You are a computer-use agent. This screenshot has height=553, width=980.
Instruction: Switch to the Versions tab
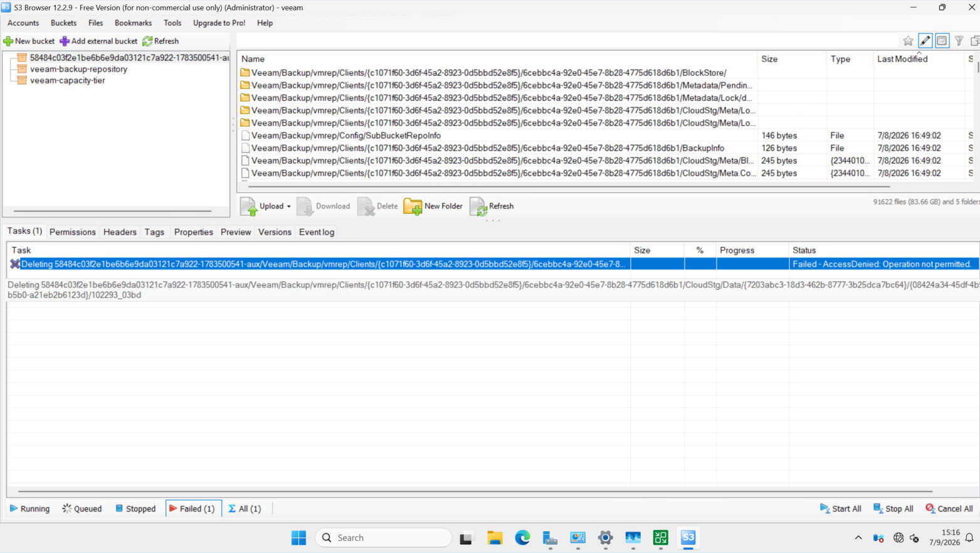(x=275, y=232)
